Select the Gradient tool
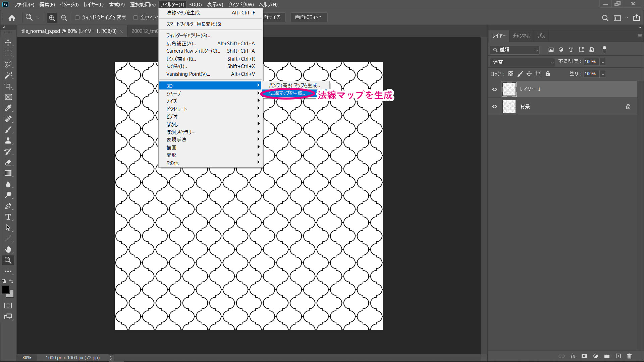The width and height of the screenshot is (644, 362). coord(8,173)
